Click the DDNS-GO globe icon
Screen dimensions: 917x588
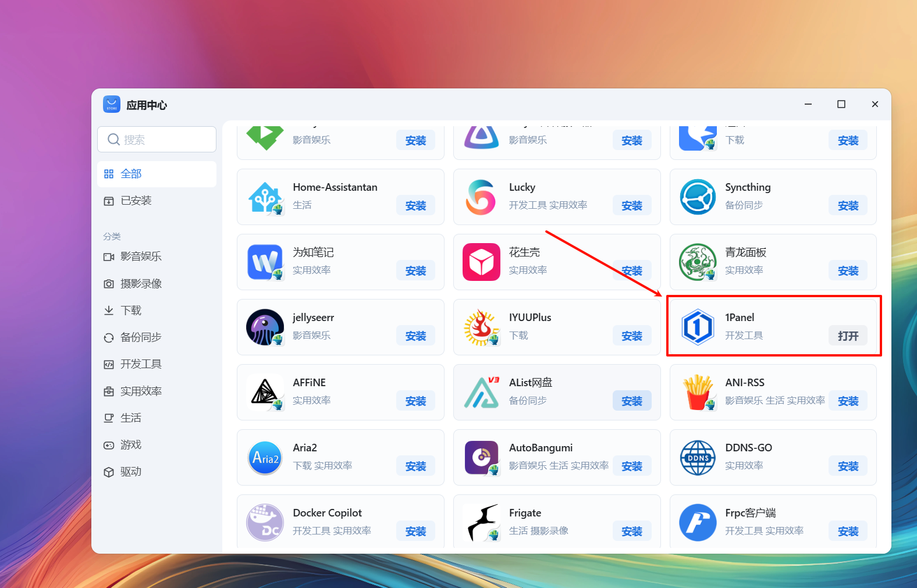pos(698,458)
